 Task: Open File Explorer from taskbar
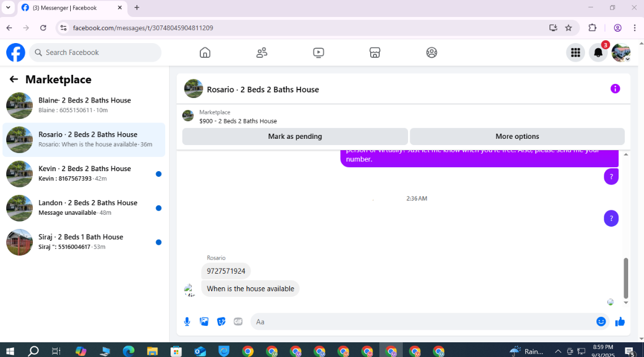[152, 351]
